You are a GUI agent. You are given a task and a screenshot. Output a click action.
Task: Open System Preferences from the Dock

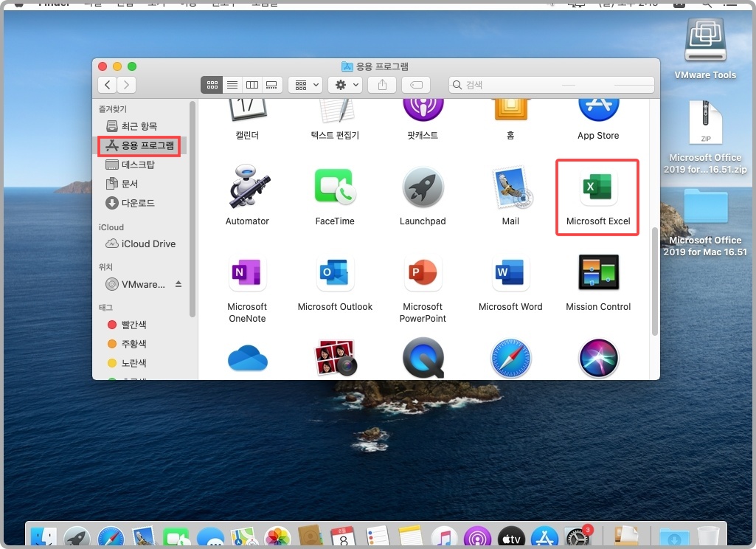[578, 537]
